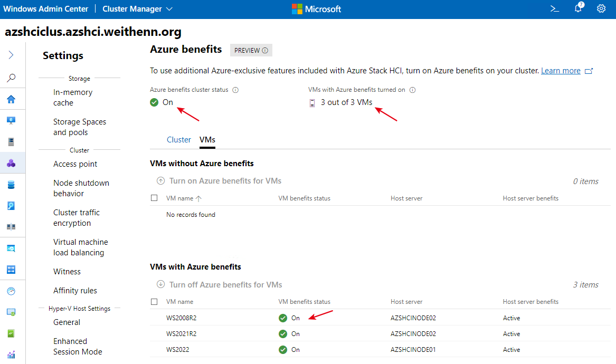Expand the left navigation pane chevron
616x364 pixels.
pyautogui.click(x=11, y=55)
